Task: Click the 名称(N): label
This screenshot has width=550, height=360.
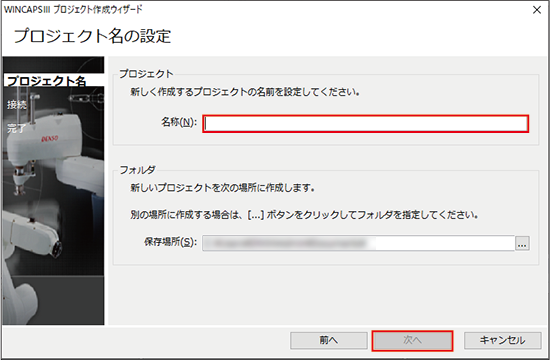Action: pos(179,122)
